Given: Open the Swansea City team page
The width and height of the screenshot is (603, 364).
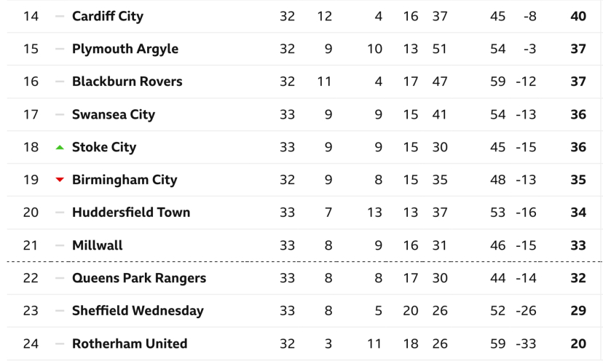Looking at the screenshot, I should 114,114.
